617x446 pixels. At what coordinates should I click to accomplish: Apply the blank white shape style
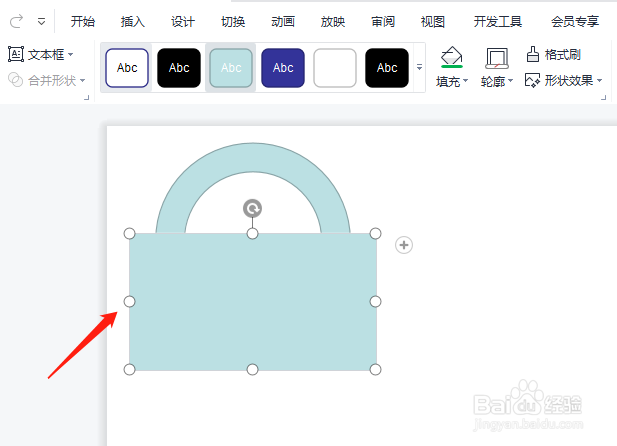pyautogui.click(x=335, y=68)
